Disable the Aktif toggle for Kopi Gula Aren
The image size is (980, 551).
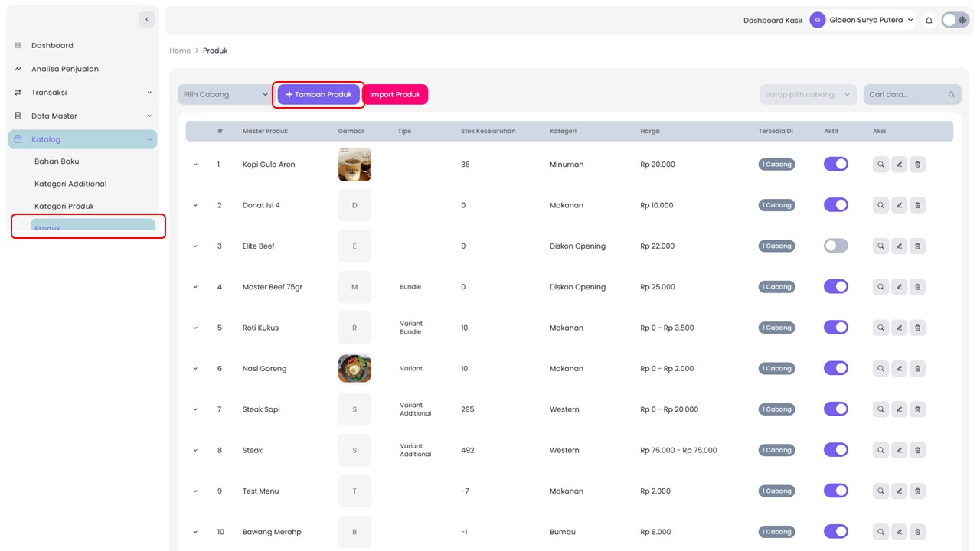[835, 165]
